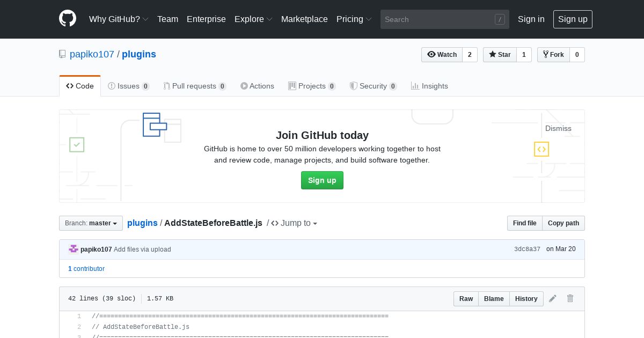Watch this repository
Image resolution: width=644 pixels, height=338 pixels.
click(442, 55)
